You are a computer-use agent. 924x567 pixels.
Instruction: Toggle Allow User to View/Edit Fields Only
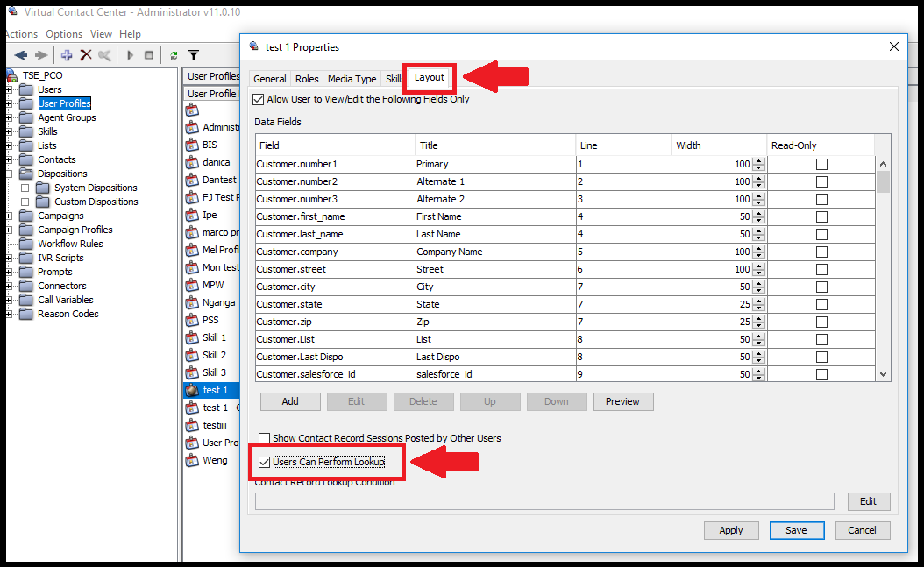coord(258,100)
